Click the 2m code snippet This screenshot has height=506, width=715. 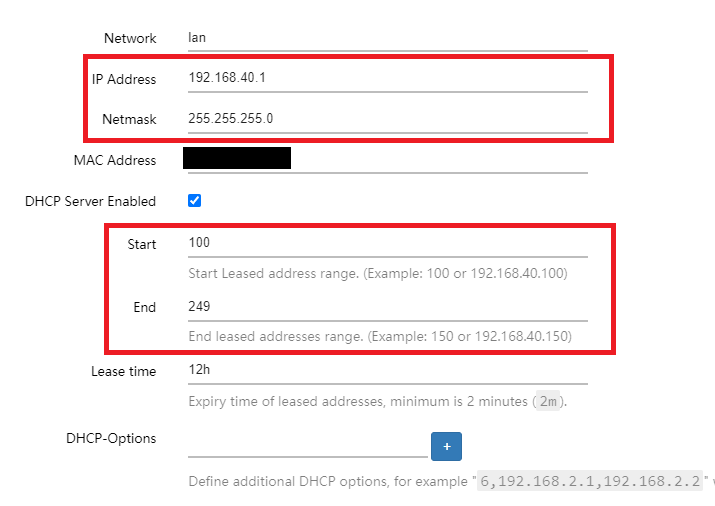pyautogui.click(x=547, y=402)
